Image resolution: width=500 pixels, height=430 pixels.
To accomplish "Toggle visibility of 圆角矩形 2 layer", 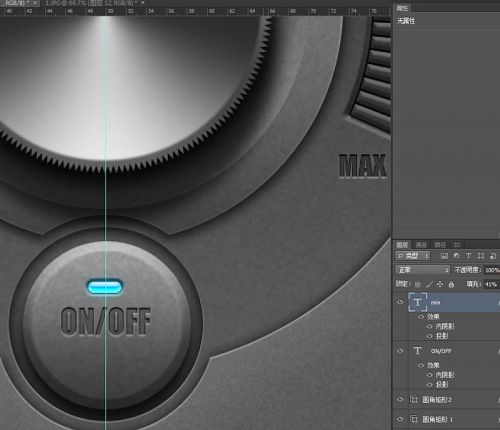I will coord(400,399).
